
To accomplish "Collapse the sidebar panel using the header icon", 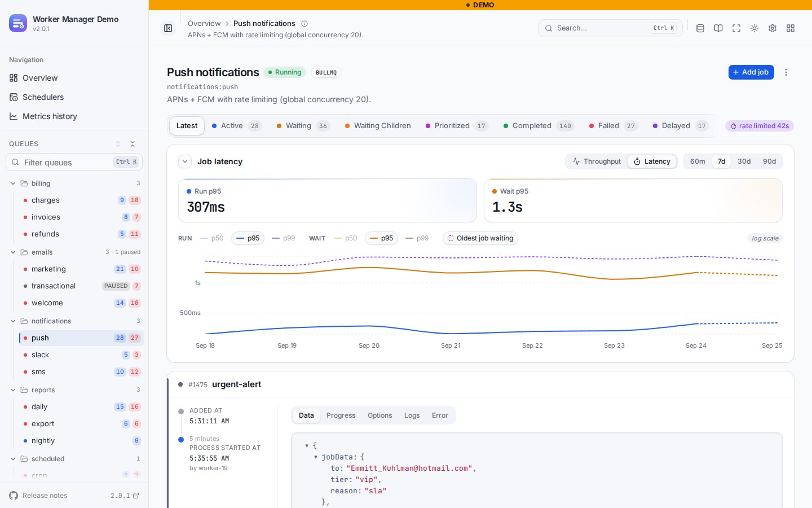I will [x=168, y=28].
